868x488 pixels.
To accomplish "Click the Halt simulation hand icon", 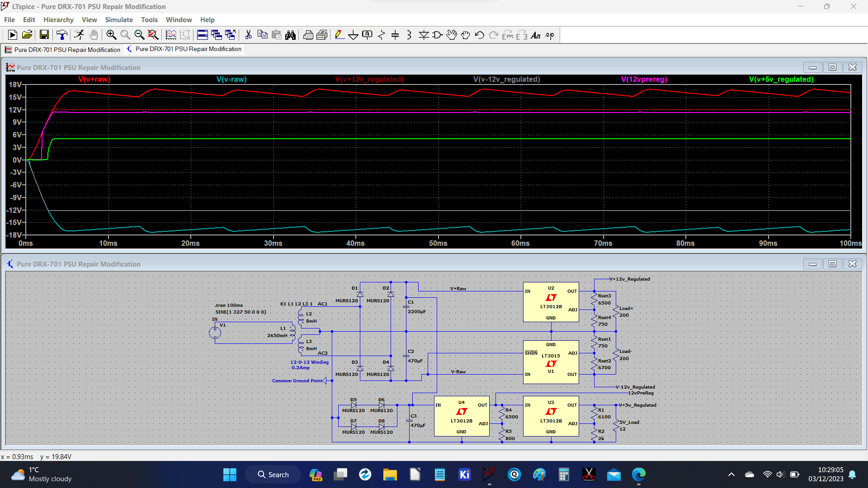I will 93,35.
